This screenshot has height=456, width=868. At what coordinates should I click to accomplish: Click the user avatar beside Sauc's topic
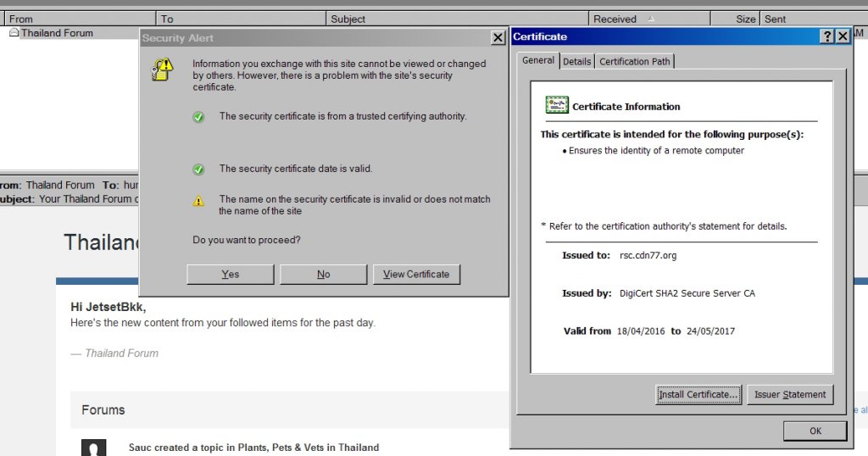93,448
